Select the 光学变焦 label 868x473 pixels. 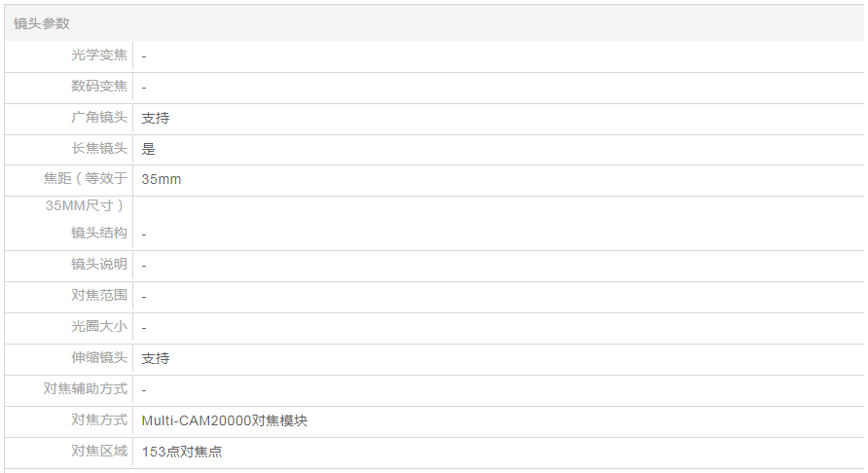tap(98, 55)
